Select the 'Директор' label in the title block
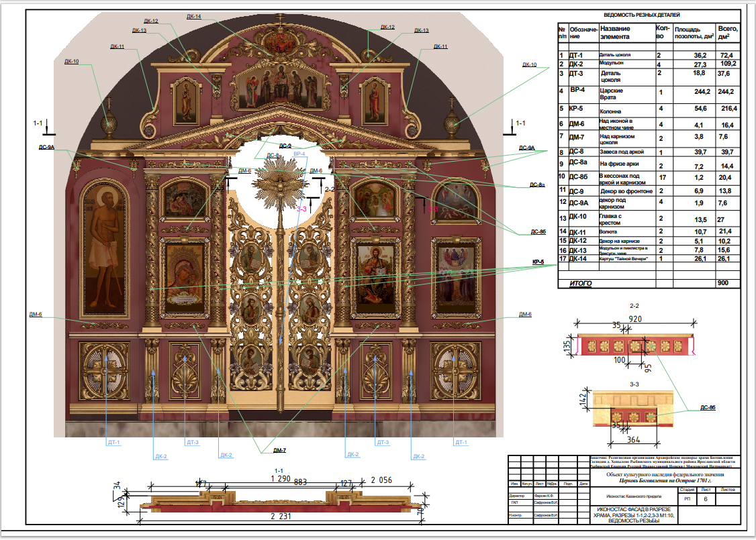The width and height of the screenshot is (756, 540). [516, 496]
